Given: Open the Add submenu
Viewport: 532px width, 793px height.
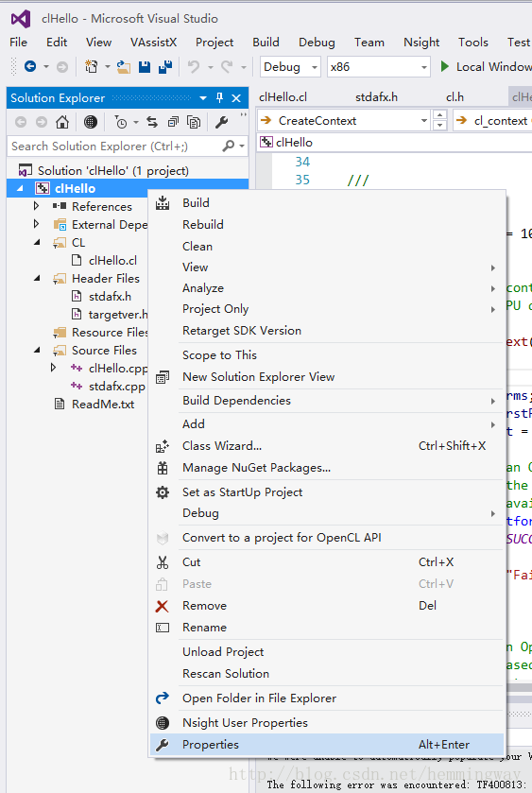Looking at the screenshot, I should coord(327,423).
